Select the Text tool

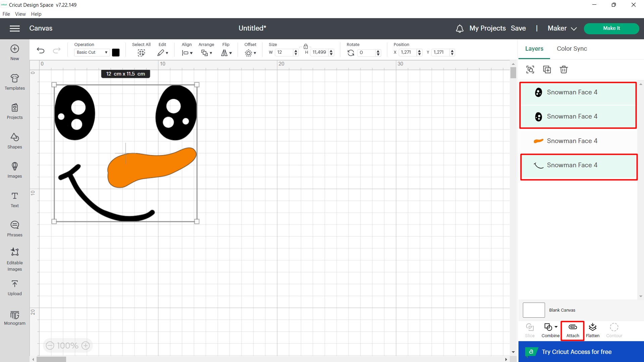tap(15, 199)
